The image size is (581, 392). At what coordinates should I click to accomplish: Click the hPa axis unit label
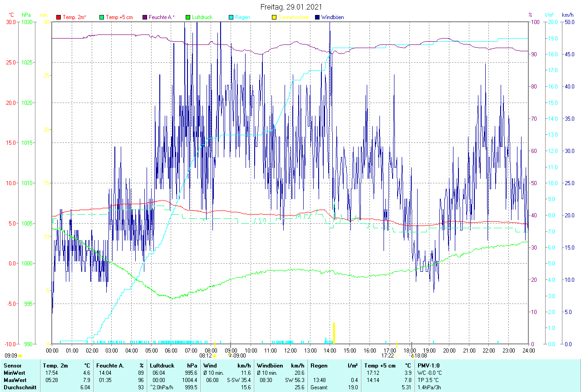(26, 15)
